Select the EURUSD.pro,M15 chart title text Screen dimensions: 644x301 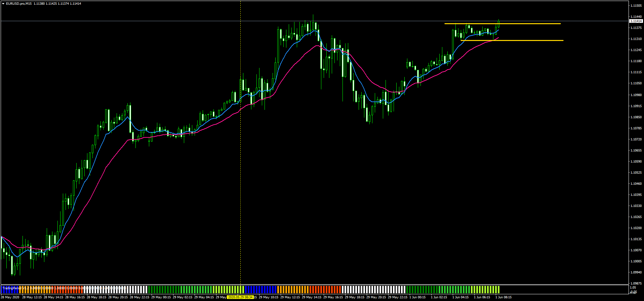(19, 4)
